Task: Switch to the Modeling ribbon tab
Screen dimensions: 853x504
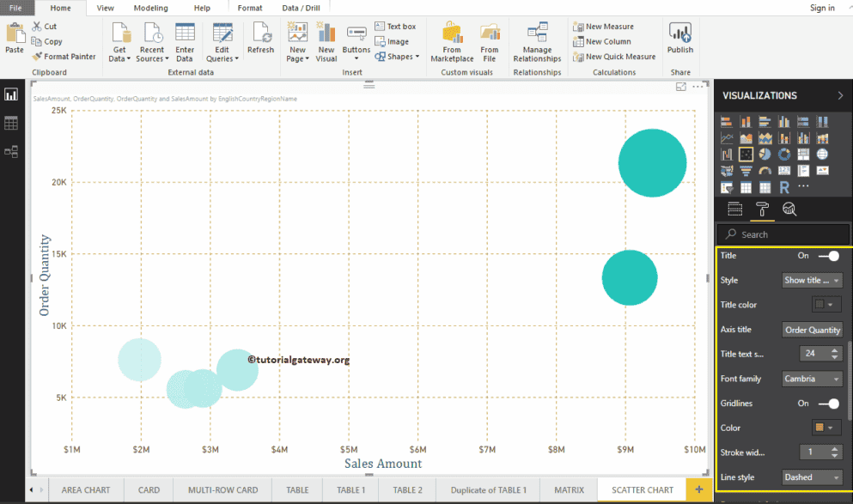Action: click(150, 8)
